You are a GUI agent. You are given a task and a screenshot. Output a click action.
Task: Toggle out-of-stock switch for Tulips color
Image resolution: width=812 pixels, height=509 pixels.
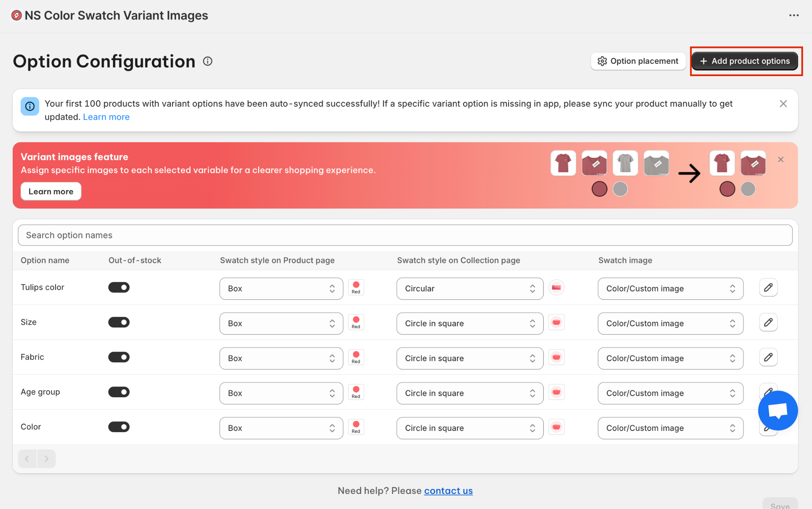[x=119, y=287]
